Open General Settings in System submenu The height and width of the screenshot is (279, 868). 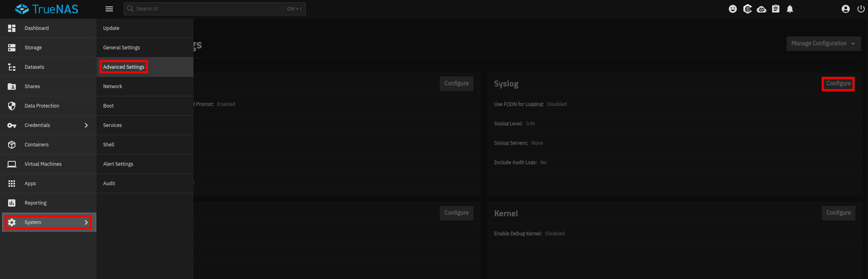[x=145, y=48]
